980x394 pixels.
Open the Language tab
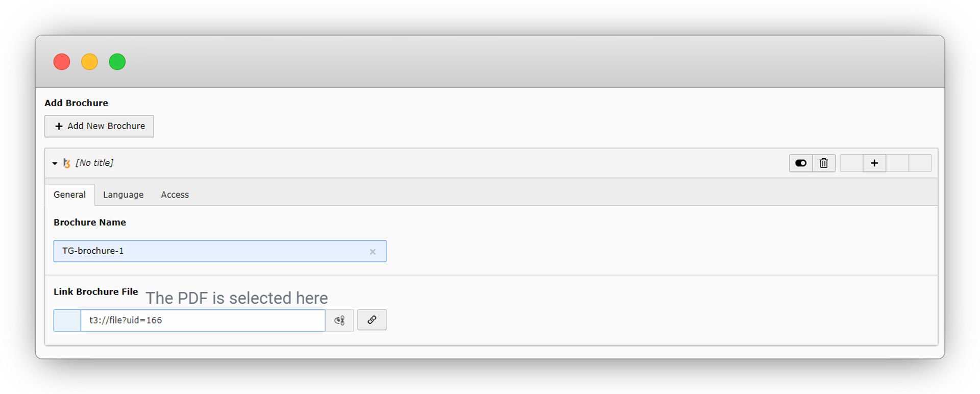pyautogui.click(x=123, y=194)
